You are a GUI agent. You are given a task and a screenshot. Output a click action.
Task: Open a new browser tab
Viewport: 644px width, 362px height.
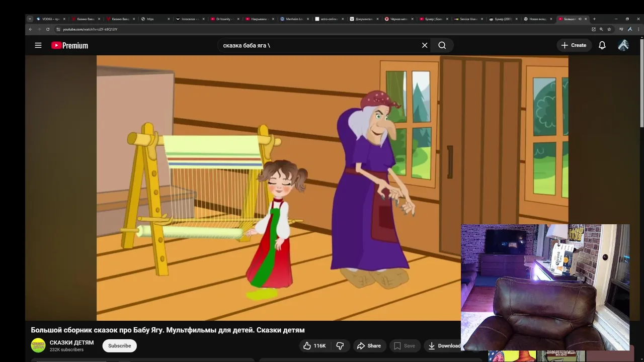[x=594, y=19]
